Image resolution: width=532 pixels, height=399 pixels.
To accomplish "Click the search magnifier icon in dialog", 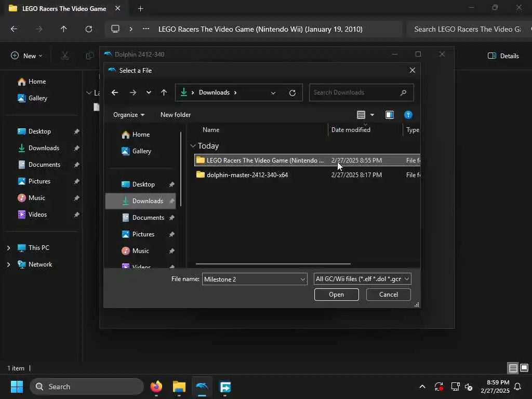I will coord(403,92).
